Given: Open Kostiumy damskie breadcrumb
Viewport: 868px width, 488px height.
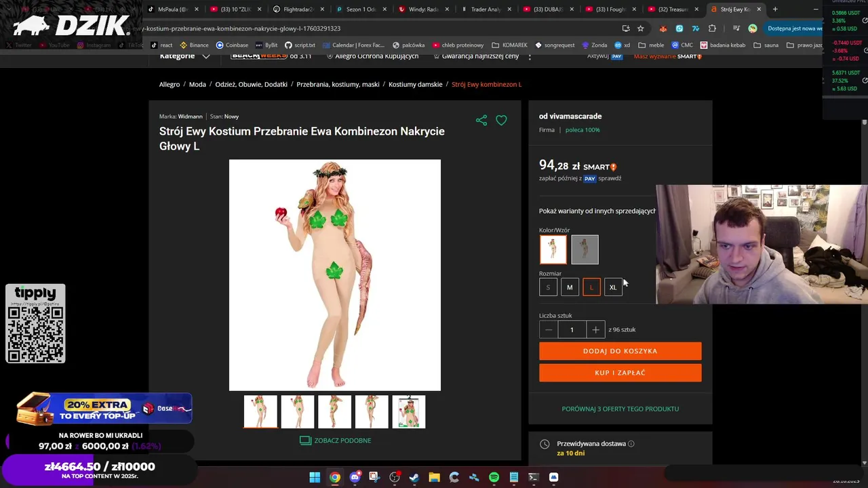Looking at the screenshot, I should pyautogui.click(x=415, y=85).
